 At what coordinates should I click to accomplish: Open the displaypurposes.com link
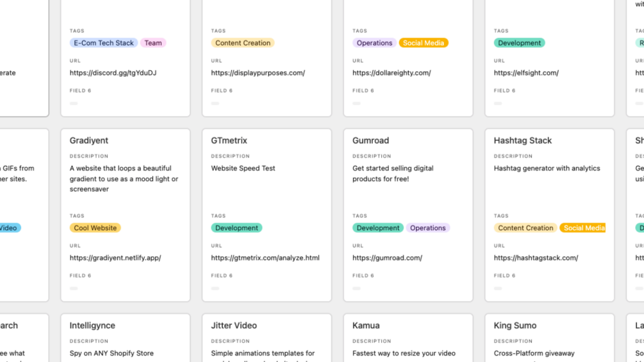coord(258,73)
